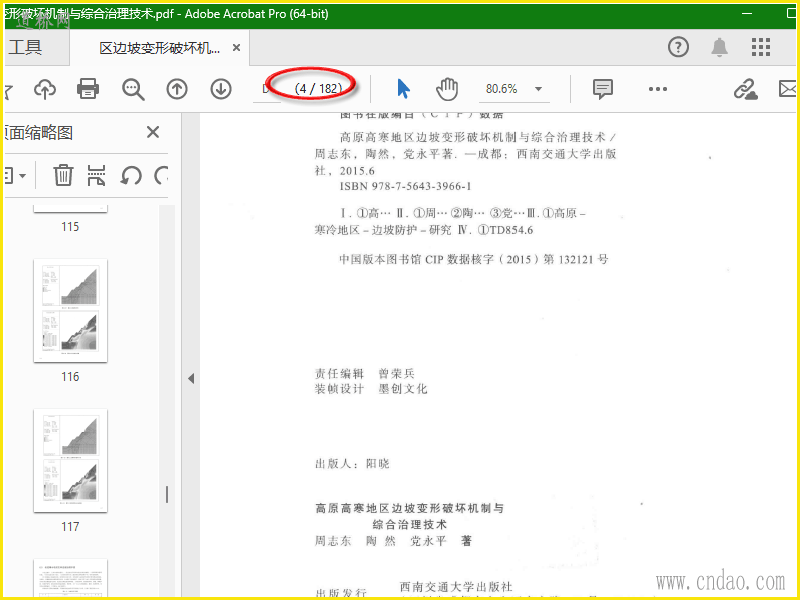Viewport: 800px width, 600px height.
Task: Go to next page arrow
Action: click(221, 89)
